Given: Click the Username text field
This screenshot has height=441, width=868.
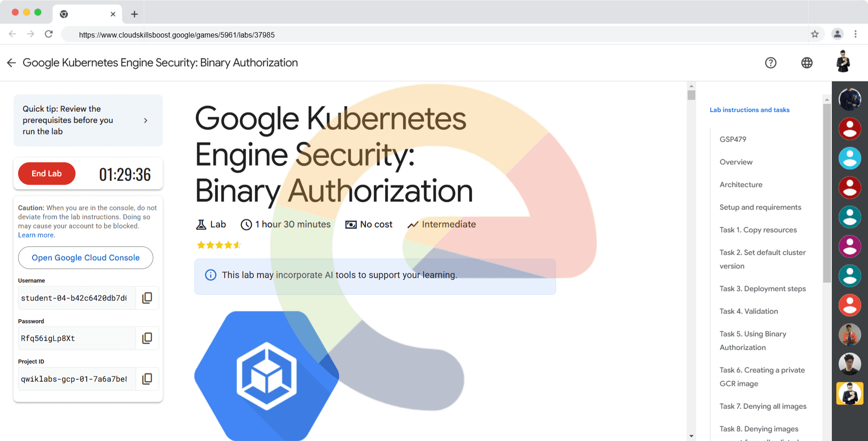Looking at the screenshot, I should click(x=76, y=298).
